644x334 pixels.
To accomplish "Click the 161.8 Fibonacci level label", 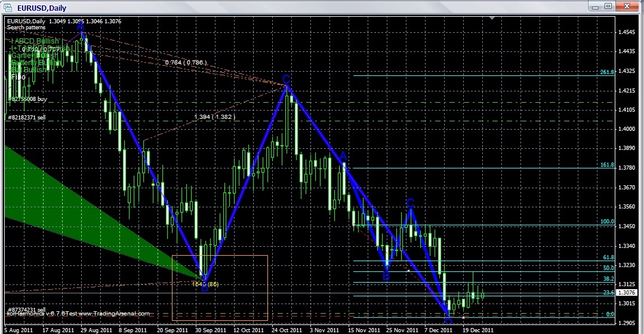I will (607, 165).
